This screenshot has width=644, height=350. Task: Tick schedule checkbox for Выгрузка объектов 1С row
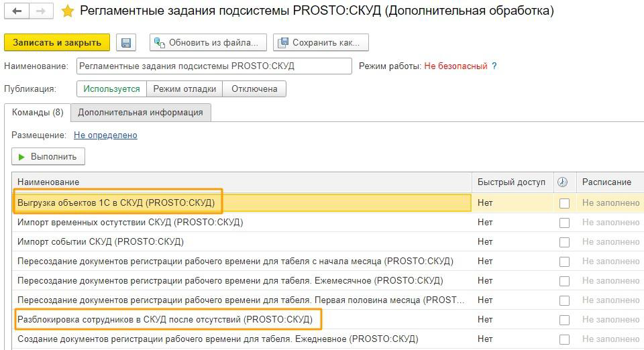coord(564,203)
